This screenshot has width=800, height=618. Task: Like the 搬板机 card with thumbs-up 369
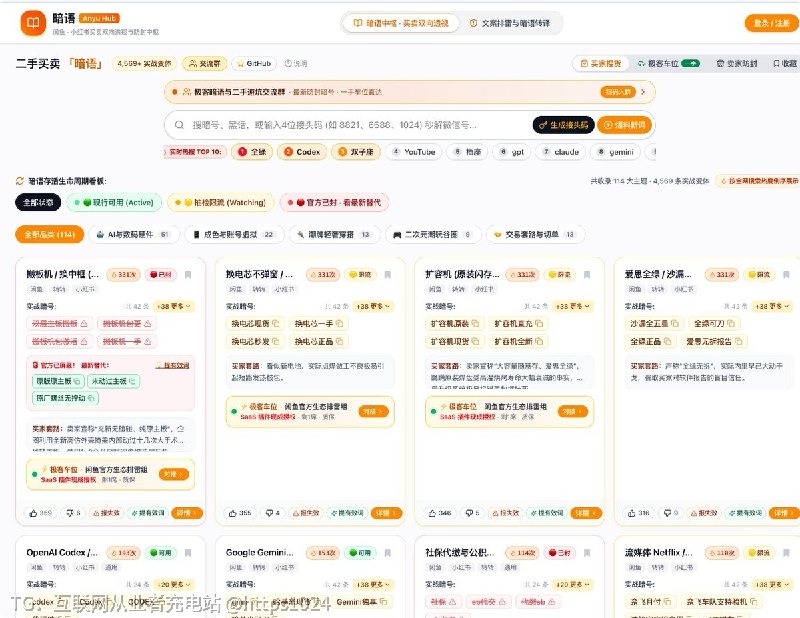[x=40, y=513]
